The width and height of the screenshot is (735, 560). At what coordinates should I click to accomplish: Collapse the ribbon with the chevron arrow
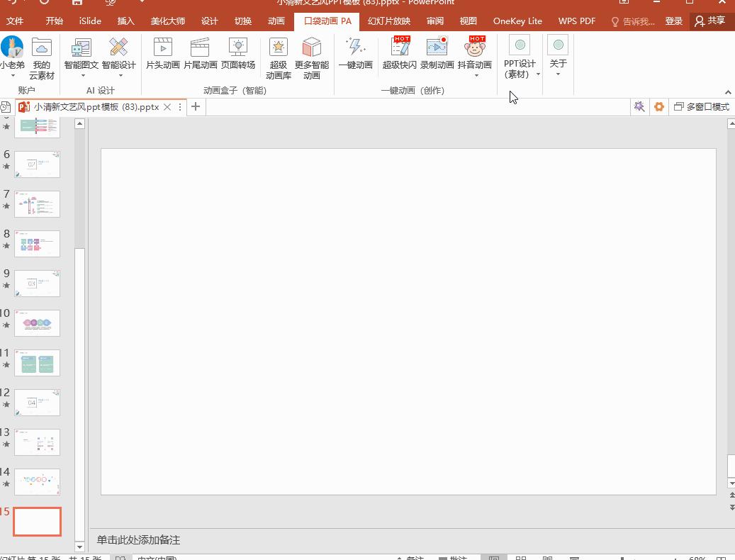click(x=728, y=91)
